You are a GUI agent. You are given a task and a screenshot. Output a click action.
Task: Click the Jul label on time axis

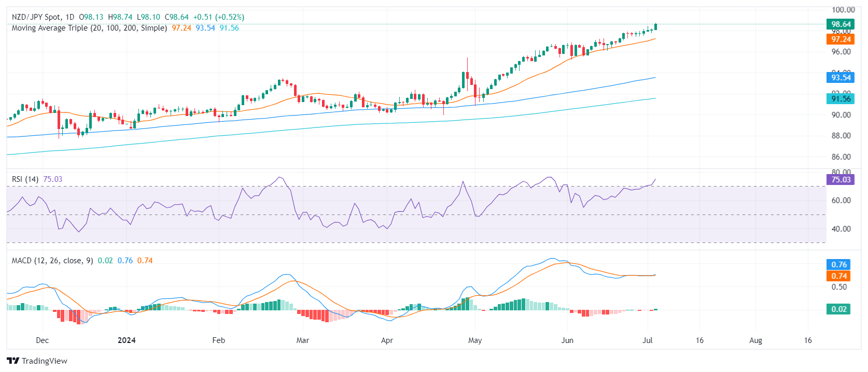tap(647, 340)
